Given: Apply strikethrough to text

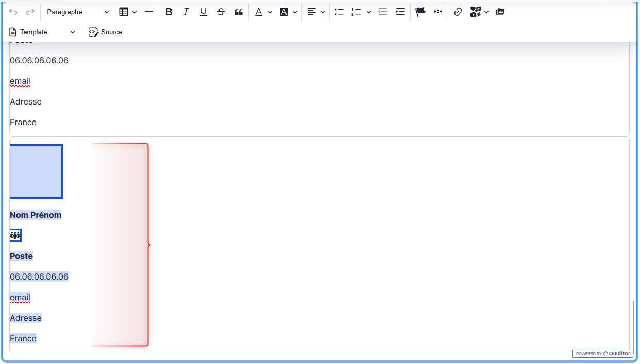Looking at the screenshot, I should pyautogui.click(x=221, y=12).
